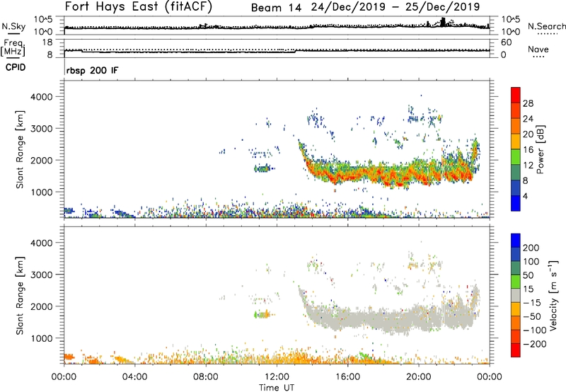Click the left '10^5' label on the N.Sky axis

tap(43, 19)
